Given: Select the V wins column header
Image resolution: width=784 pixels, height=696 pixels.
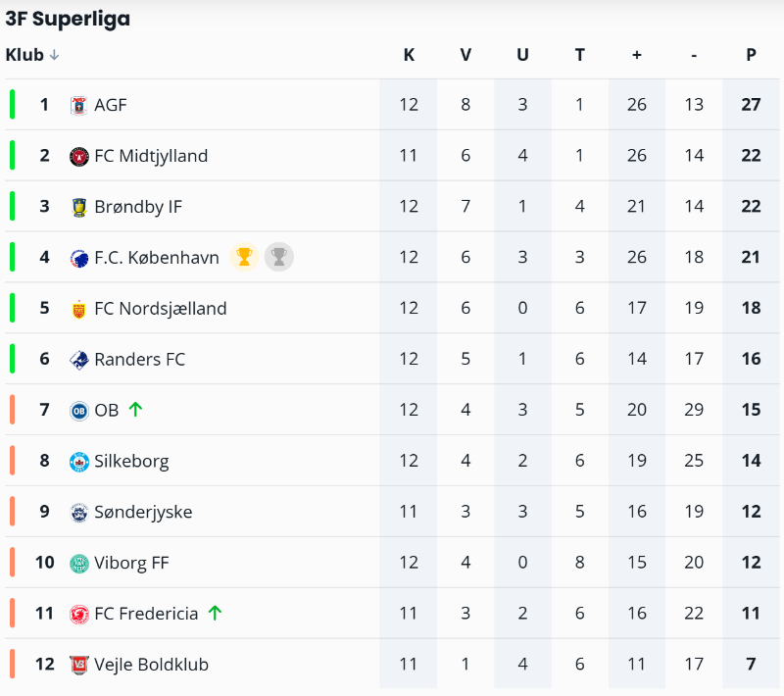Looking at the screenshot, I should (x=465, y=55).
